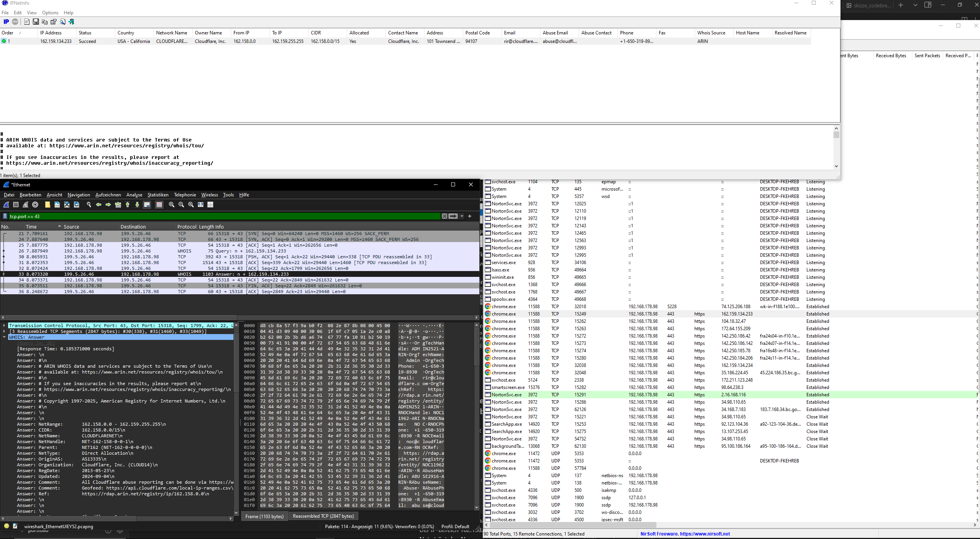This screenshot has height=539, width=980.
Task: Restart current capture in Wireshark
Action: (26, 205)
